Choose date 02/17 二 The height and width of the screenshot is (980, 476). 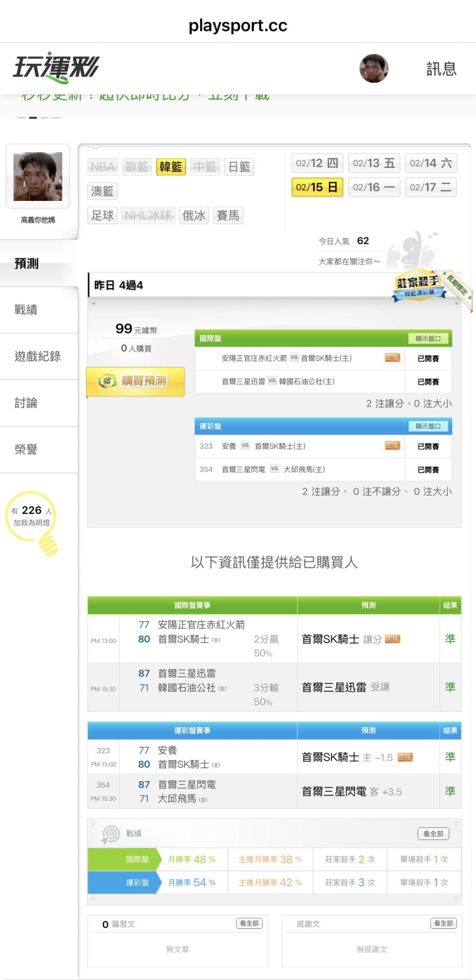click(x=431, y=187)
